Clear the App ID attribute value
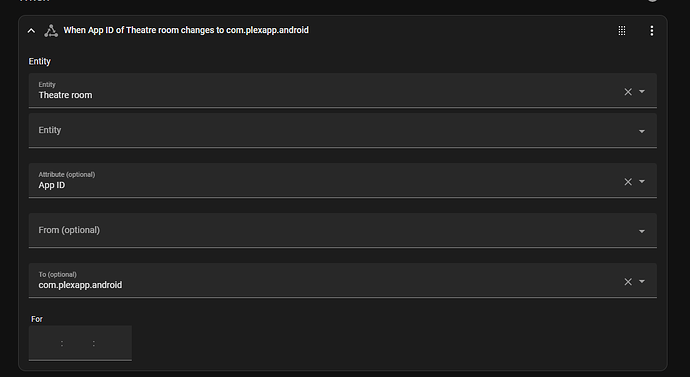 (628, 182)
